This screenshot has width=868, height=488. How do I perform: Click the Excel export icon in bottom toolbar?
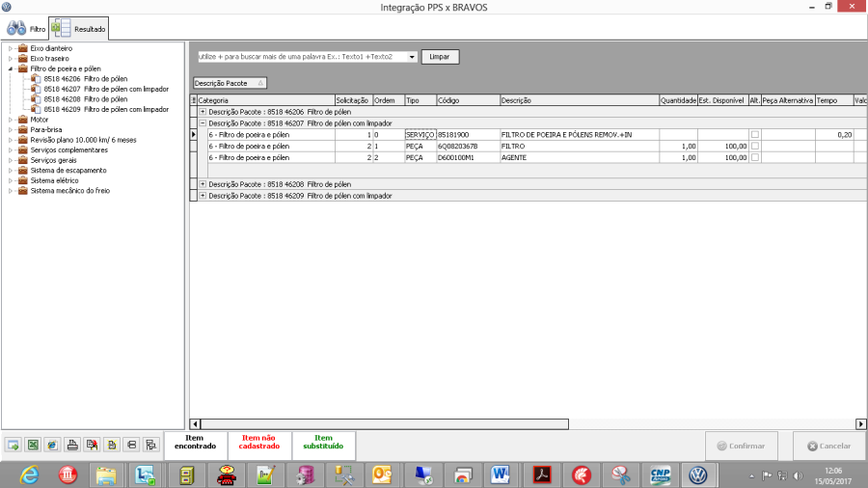(33, 445)
